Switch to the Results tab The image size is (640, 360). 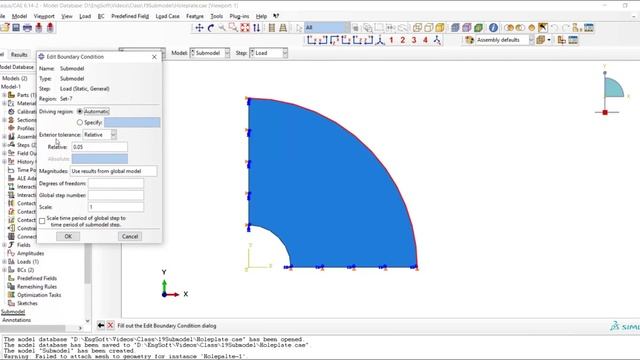point(19,54)
